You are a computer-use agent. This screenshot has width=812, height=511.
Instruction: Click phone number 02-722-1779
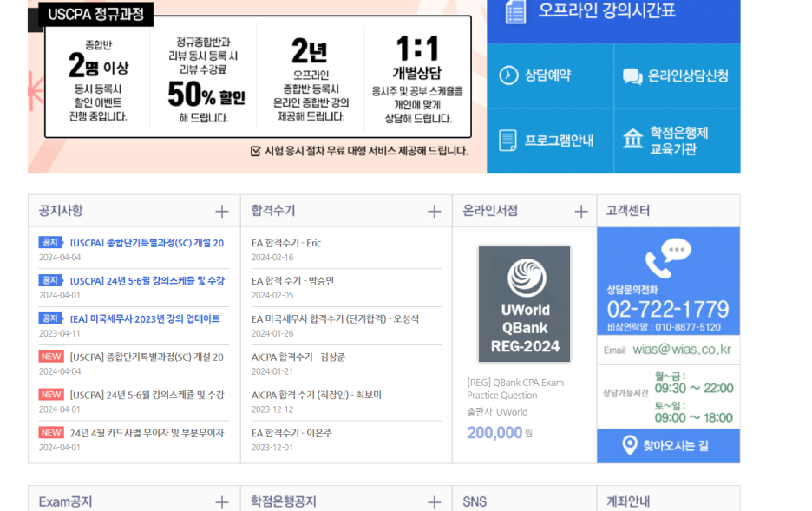[667, 309]
